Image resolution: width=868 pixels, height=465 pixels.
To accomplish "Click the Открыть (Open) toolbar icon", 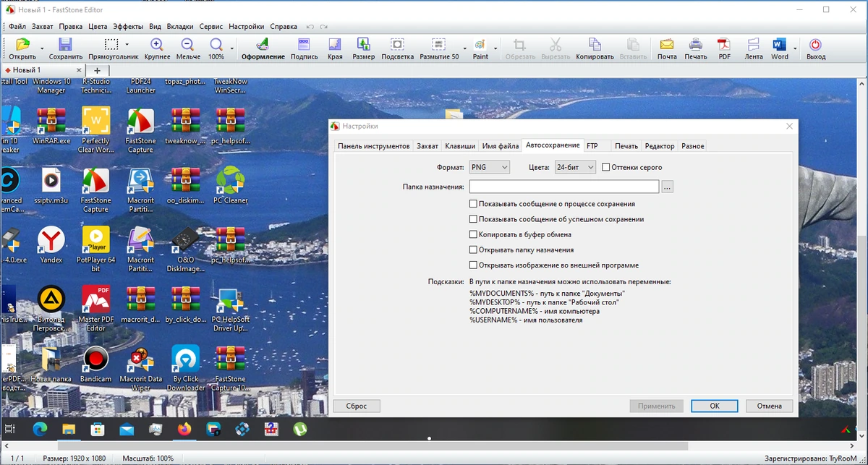I will pyautogui.click(x=22, y=48).
